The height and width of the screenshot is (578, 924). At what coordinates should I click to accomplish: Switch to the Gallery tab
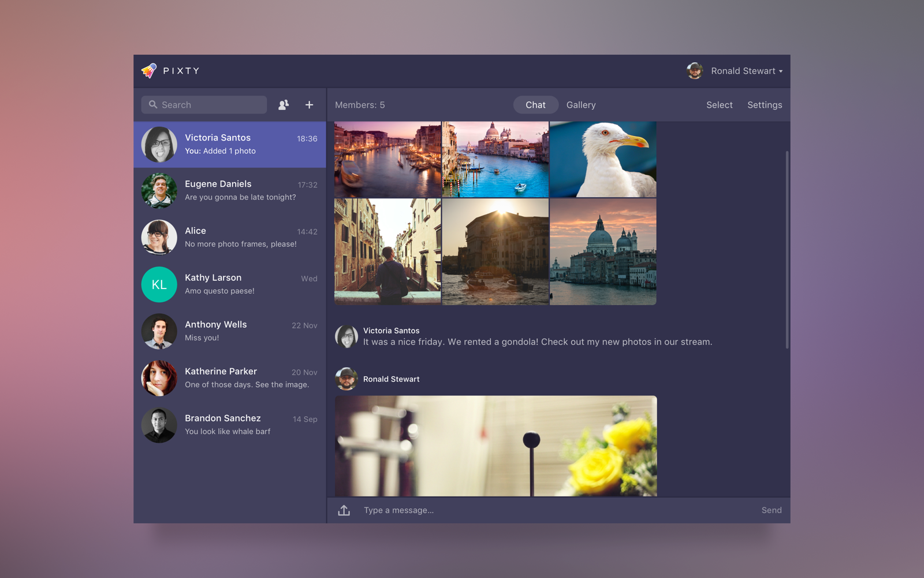pos(581,105)
